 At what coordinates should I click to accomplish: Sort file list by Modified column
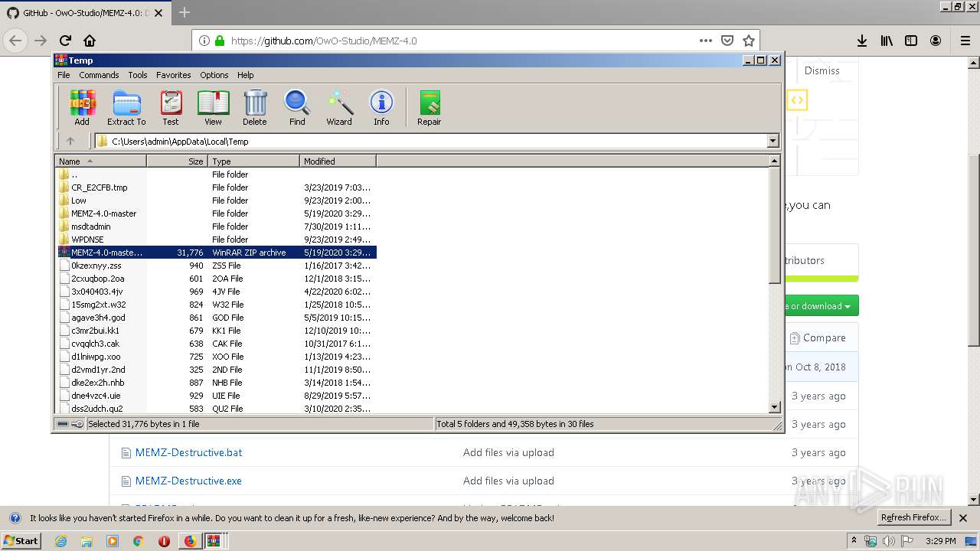click(338, 161)
